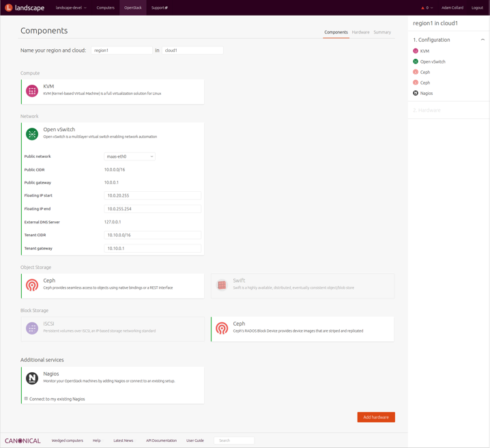
Task: Click the Floating IP start field
Action: [152, 196]
